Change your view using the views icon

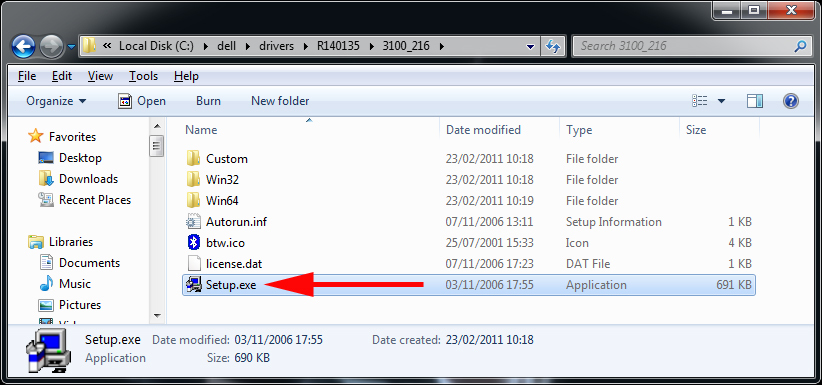[x=699, y=101]
